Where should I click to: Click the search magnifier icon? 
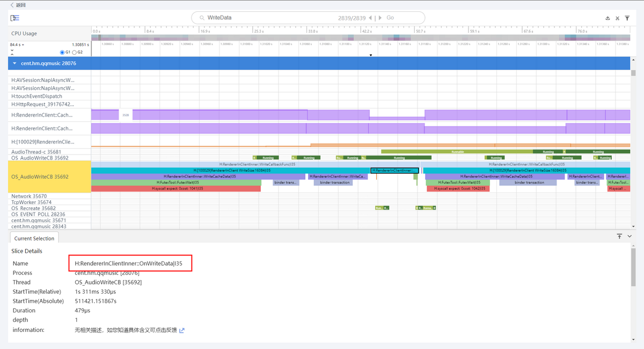click(201, 18)
